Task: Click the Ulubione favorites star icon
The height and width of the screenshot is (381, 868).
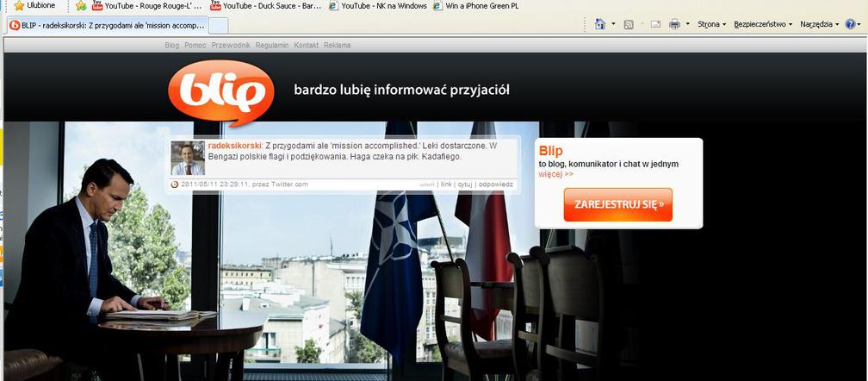Action: coord(19,5)
